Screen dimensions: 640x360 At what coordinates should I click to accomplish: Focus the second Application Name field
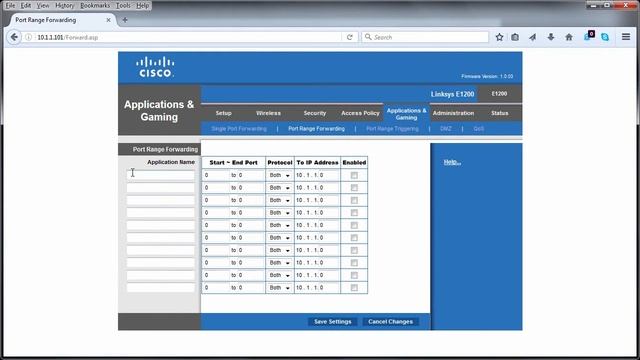(160, 188)
